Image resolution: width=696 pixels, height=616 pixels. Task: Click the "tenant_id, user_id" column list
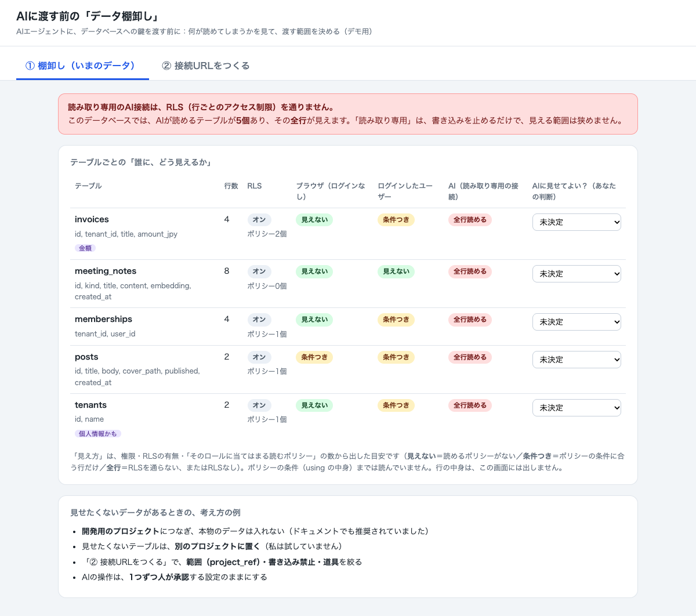point(105,334)
